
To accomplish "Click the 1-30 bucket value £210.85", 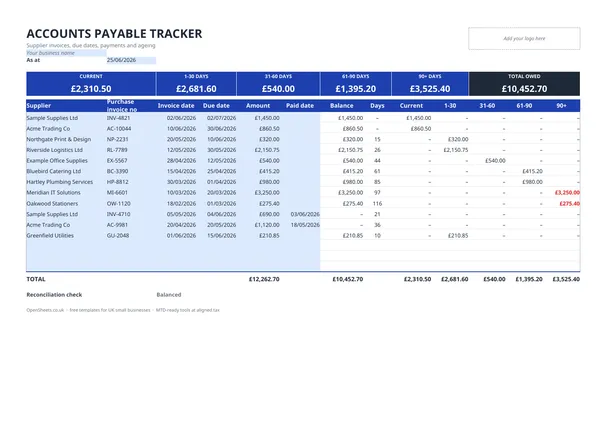I will [x=458, y=236].
